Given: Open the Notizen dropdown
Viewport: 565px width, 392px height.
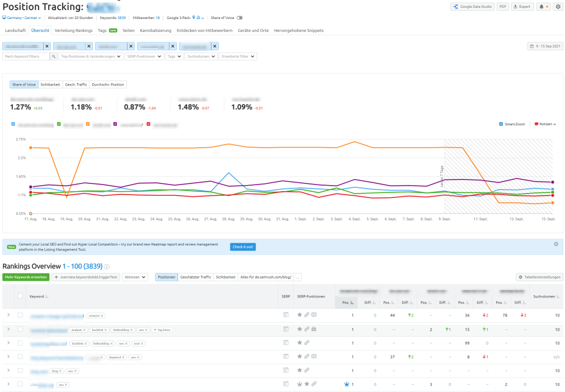Looking at the screenshot, I should pyautogui.click(x=545, y=124).
